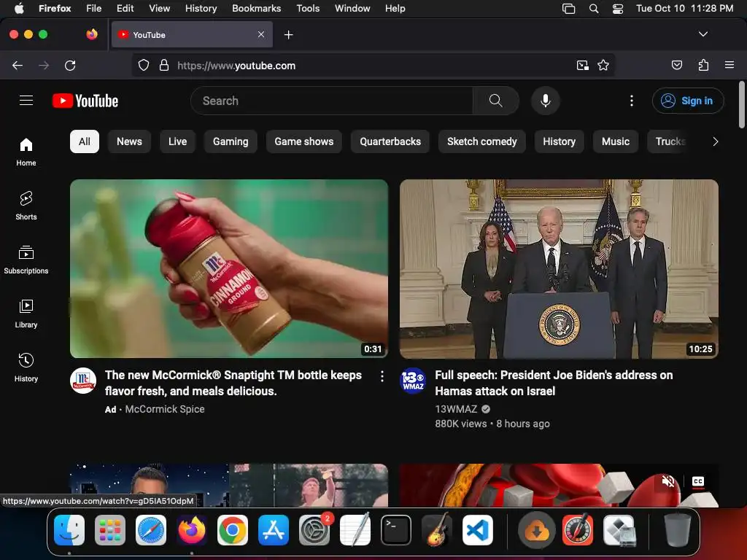Click the tracking protection shield icon

[x=144, y=65]
